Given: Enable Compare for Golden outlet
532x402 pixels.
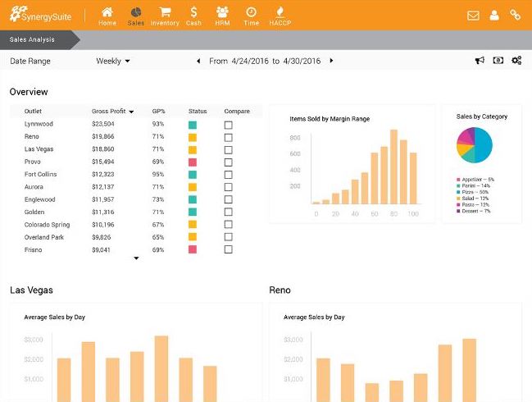Looking at the screenshot, I should pyautogui.click(x=228, y=212).
